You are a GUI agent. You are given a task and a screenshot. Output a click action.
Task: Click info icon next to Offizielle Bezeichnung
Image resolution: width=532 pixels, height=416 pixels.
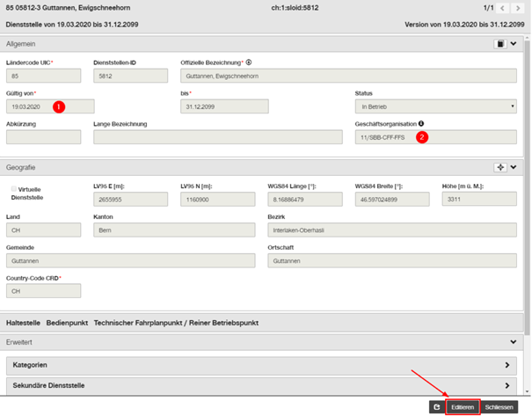tap(249, 62)
